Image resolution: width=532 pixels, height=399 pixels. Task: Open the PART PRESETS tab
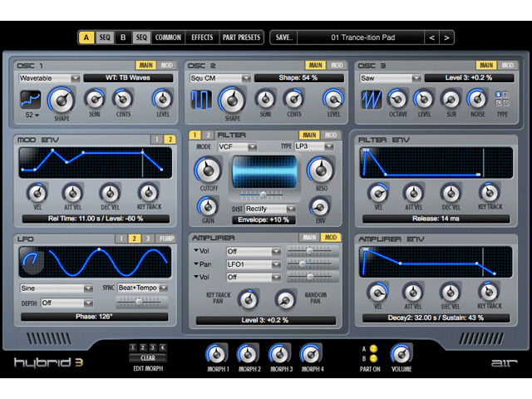(241, 37)
